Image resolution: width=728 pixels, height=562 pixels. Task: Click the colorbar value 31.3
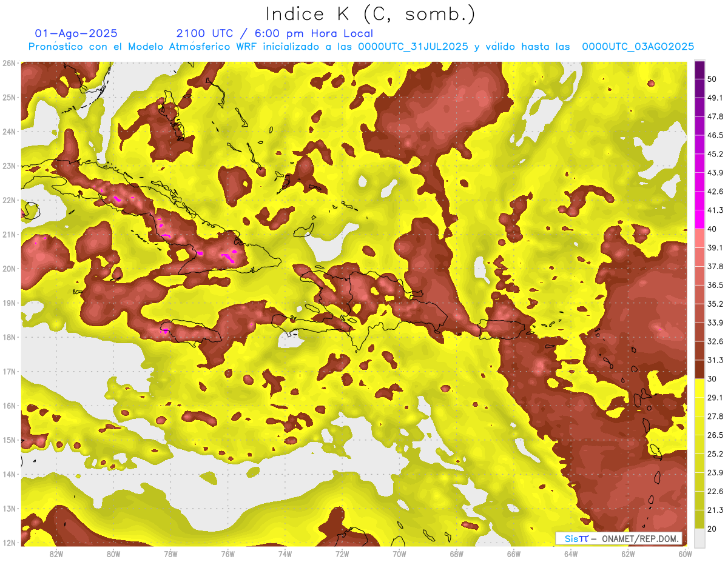coord(715,360)
